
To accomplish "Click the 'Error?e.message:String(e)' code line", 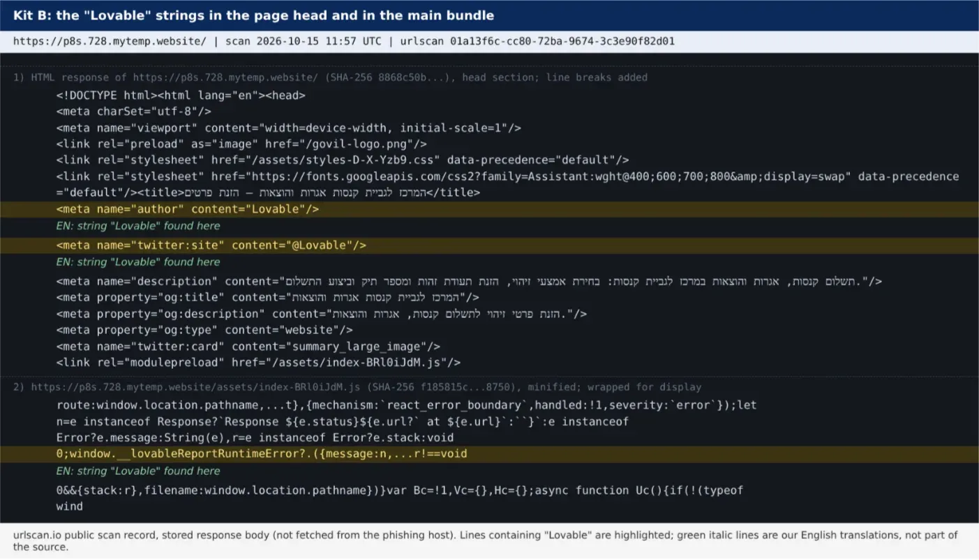I will click(x=255, y=438).
